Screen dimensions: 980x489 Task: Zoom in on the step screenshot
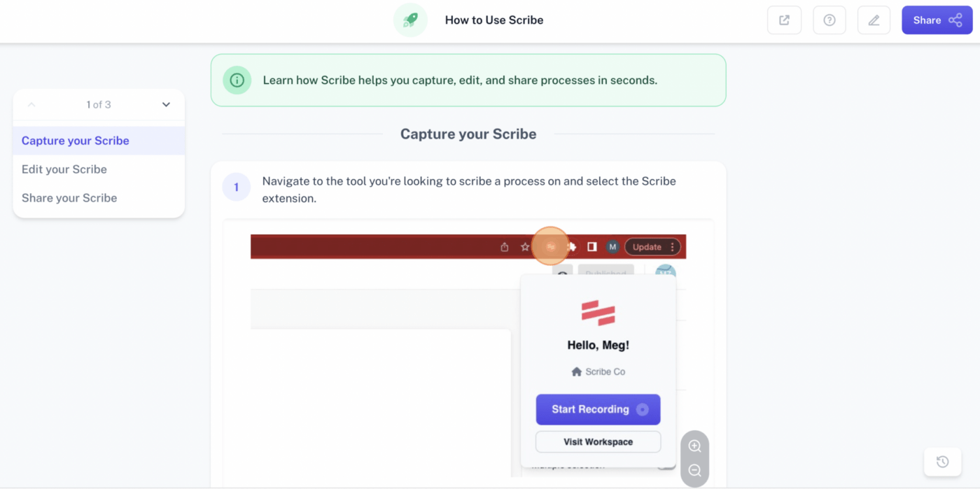[694, 446]
